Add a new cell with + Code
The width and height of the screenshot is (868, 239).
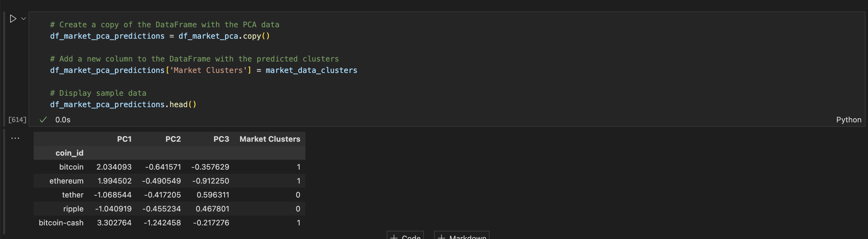pos(405,237)
